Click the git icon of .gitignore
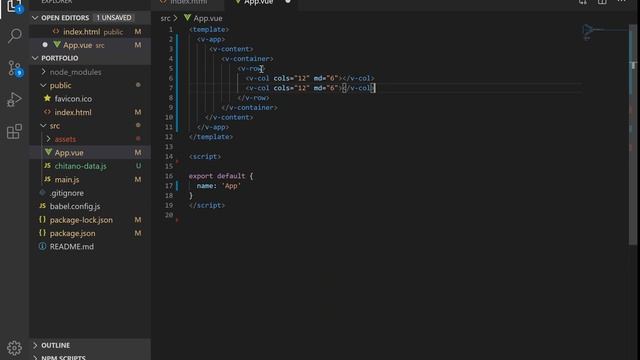This screenshot has width=640, height=360. tap(42, 193)
